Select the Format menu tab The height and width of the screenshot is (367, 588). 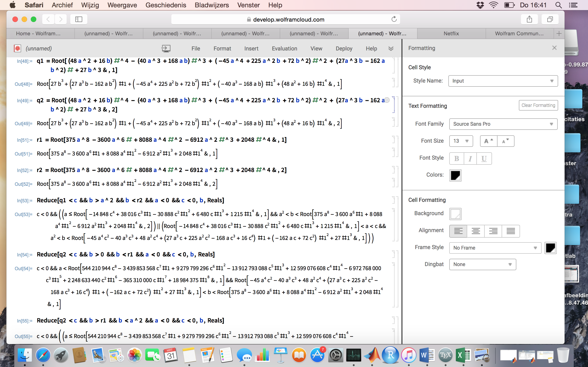coord(221,48)
